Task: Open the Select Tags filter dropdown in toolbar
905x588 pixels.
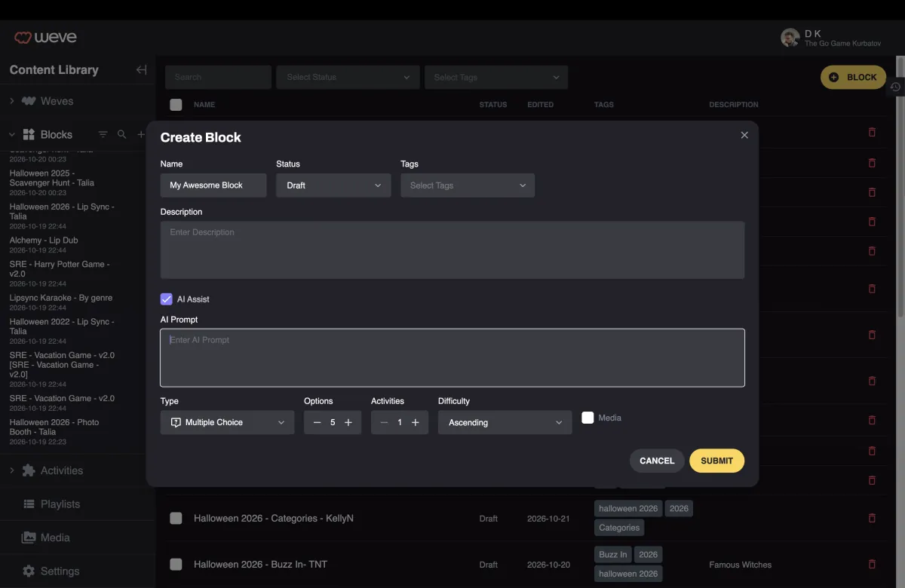Action: 496,77
